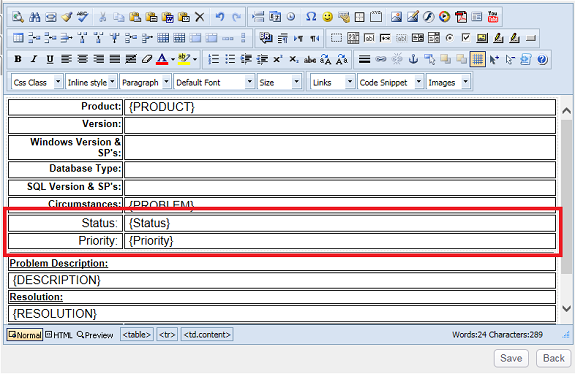This screenshot has width=575, height=374.
Task: Select the <tr> tag in path bar
Action: point(167,335)
